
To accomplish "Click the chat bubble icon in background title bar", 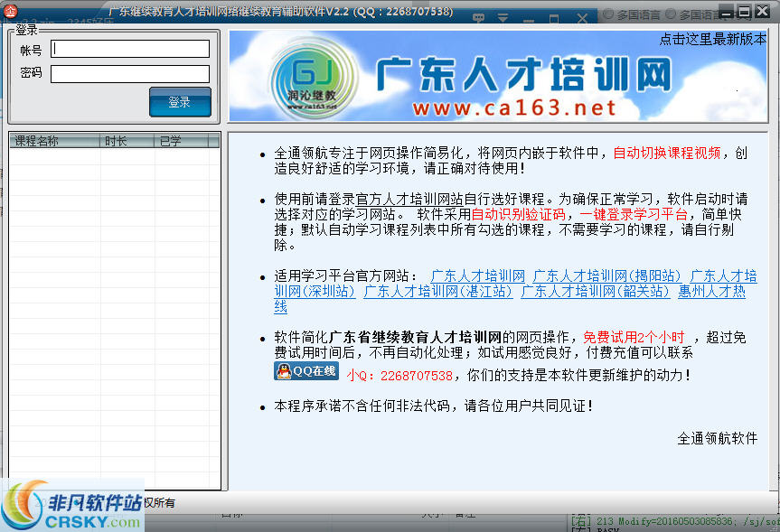I will tap(478, 18).
